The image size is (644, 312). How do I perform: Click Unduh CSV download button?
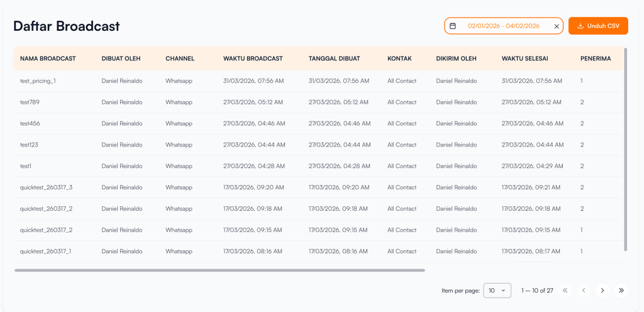pyautogui.click(x=598, y=26)
